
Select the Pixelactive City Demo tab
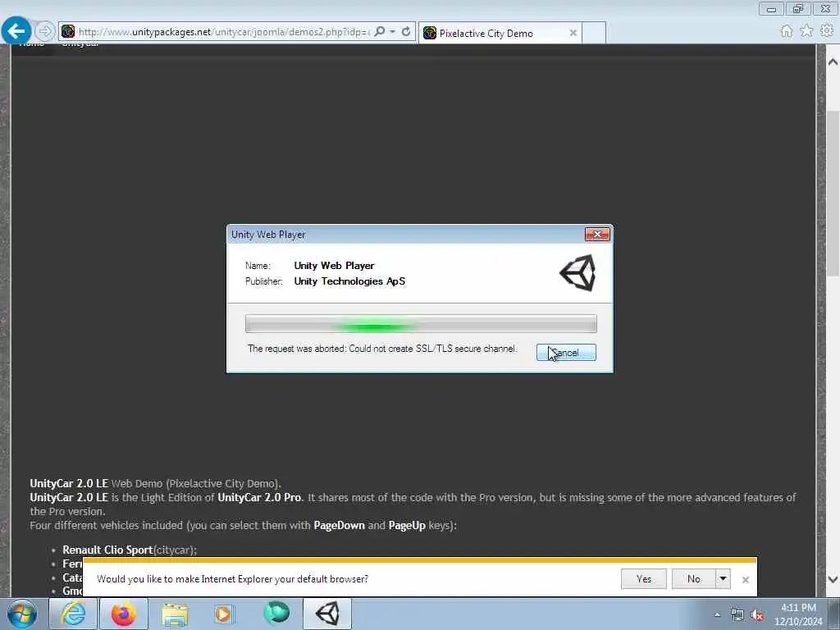(x=500, y=33)
